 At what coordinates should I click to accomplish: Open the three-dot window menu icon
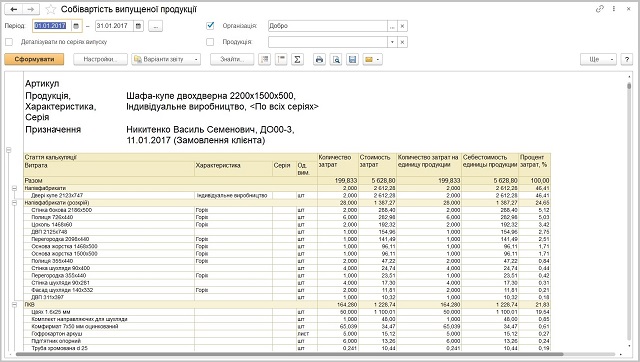pos(614,9)
